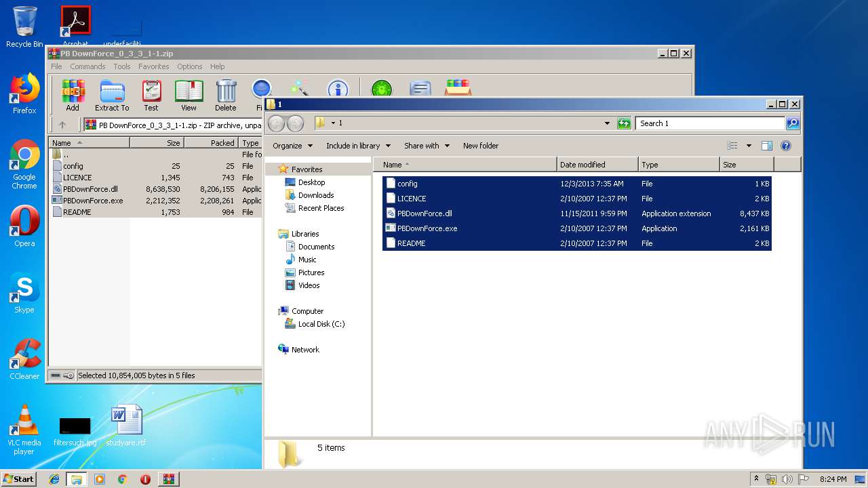Click the Comment icon in WinRAR toolbar
868x488 pixels.
[x=420, y=88]
